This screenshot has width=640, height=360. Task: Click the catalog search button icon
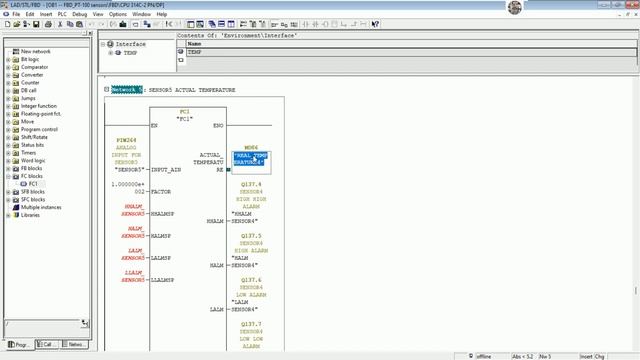tap(85, 323)
